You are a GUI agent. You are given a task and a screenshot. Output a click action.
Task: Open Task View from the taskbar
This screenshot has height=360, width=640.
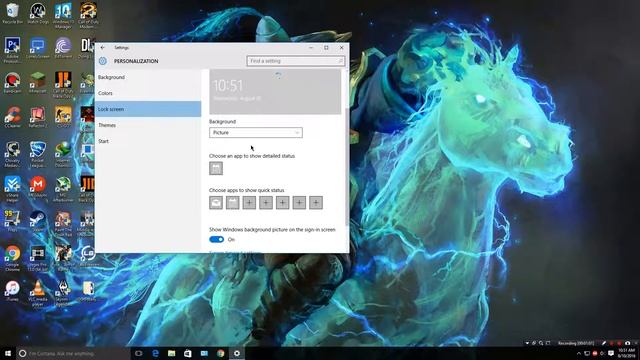[138, 353]
